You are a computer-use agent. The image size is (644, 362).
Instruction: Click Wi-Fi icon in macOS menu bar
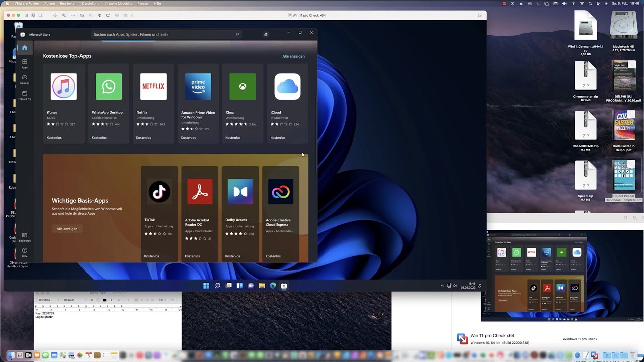tap(582, 3)
